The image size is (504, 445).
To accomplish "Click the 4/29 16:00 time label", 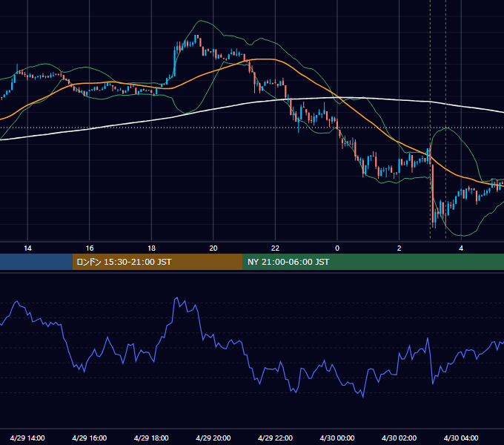I will pyautogui.click(x=90, y=438).
